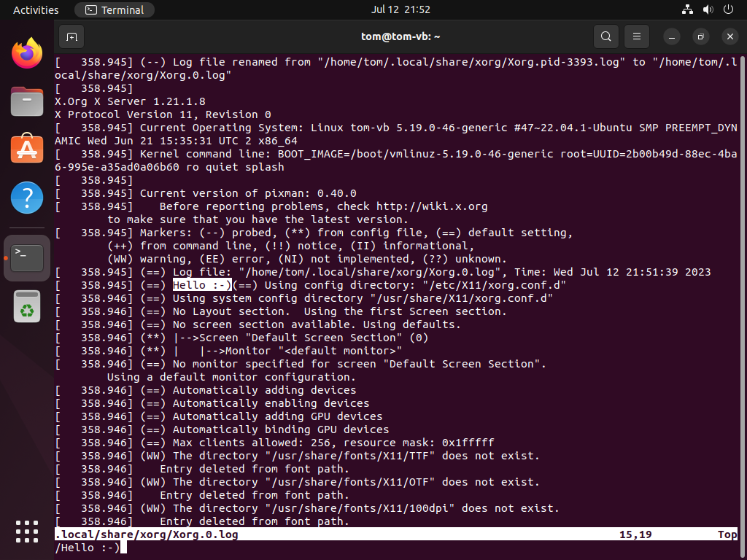Open the Terminal app menu in top bar
This screenshot has width=747, height=560.
[x=114, y=9]
